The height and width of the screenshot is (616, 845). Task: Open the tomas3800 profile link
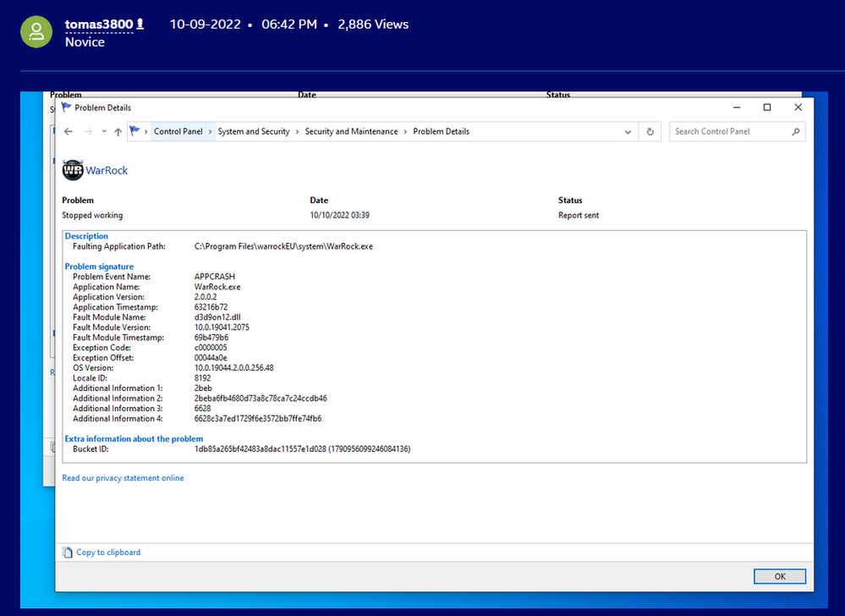99,25
